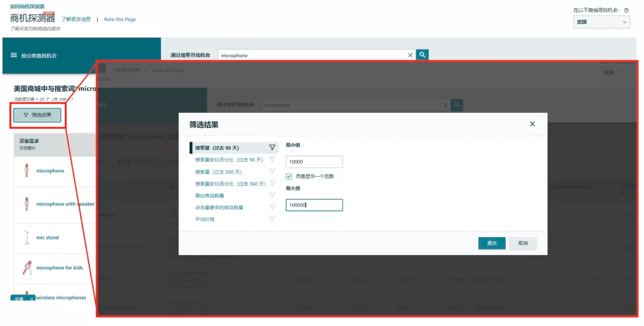Open the 筛选结果 filter button
Viewport: 644px width, 326px height.
pyautogui.click(x=37, y=115)
